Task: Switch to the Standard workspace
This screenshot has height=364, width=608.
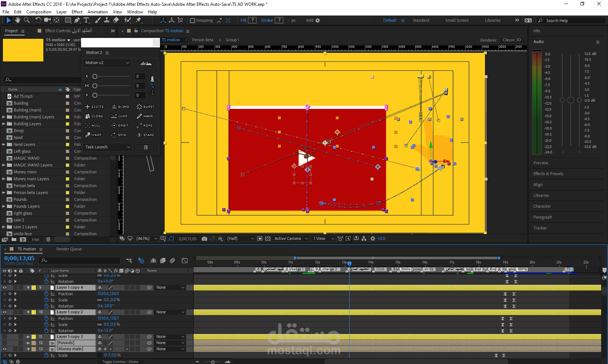Action: (421, 20)
